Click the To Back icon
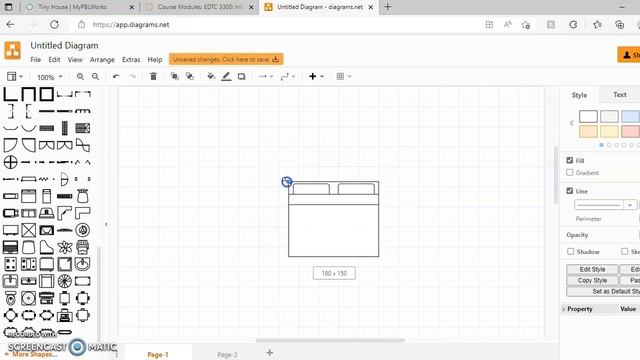 point(190,76)
